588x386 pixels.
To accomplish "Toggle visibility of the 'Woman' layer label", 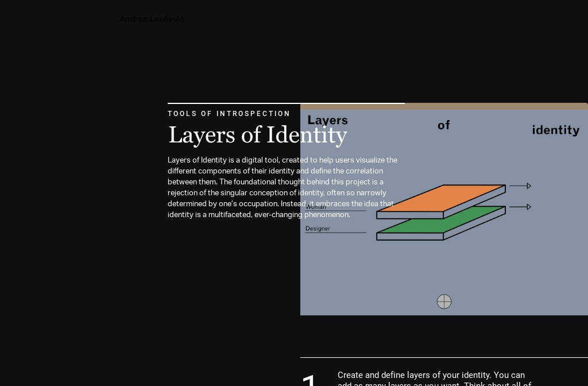I will 316,207.
